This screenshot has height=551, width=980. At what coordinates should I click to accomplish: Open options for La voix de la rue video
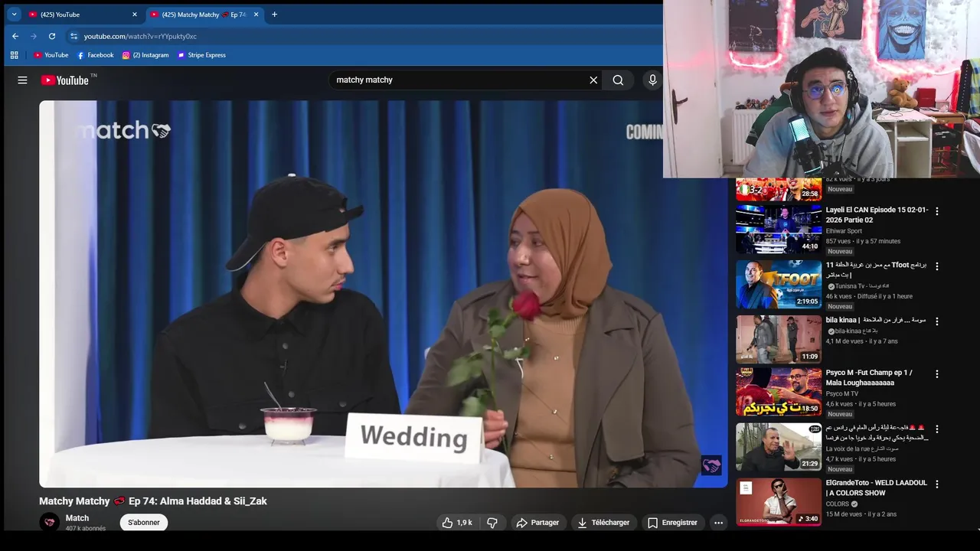[x=936, y=429]
